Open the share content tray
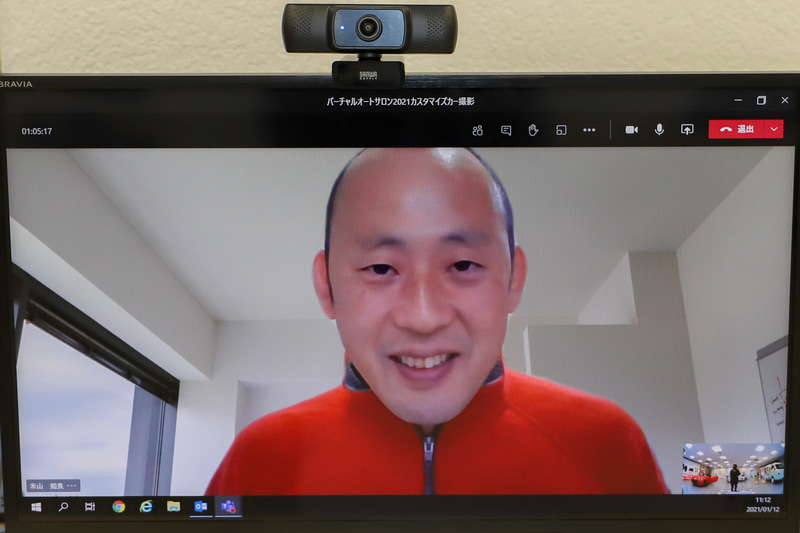Viewport: 800px width, 533px height. [x=687, y=130]
